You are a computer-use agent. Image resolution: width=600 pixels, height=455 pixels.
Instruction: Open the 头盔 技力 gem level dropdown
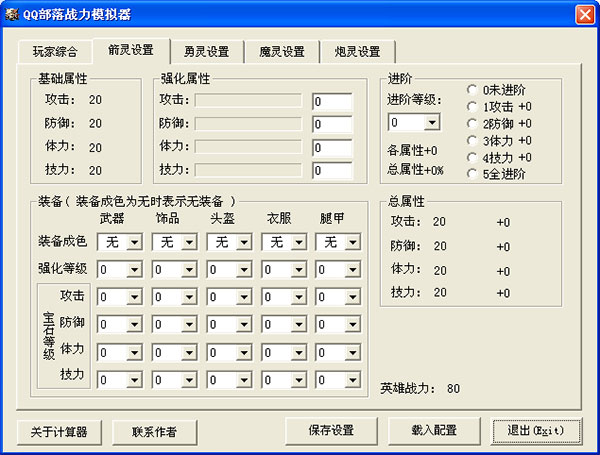pos(229,380)
